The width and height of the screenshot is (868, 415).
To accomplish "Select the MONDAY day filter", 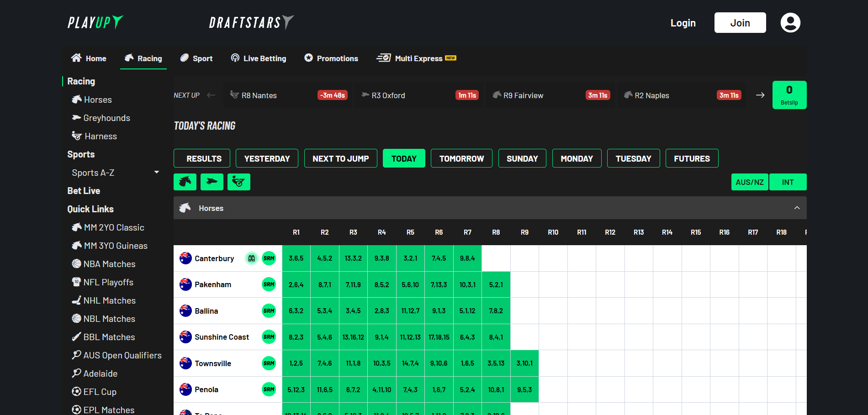I will pos(577,158).
